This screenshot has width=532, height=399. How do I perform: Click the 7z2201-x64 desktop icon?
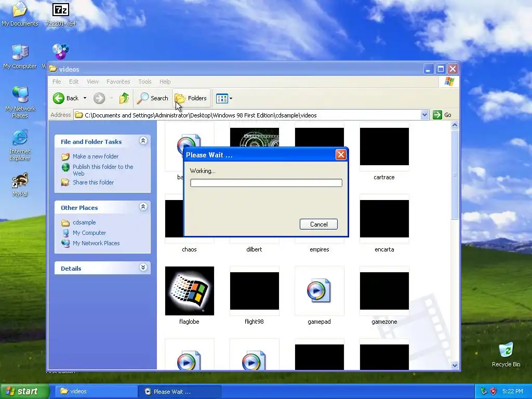coord(61,14)
